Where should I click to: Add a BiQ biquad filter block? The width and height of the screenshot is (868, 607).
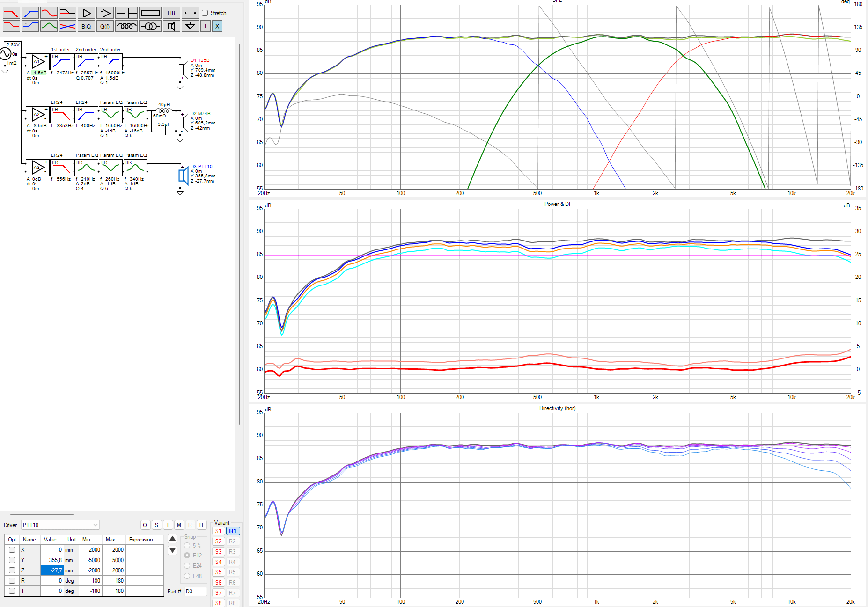(x=86, y=26)
